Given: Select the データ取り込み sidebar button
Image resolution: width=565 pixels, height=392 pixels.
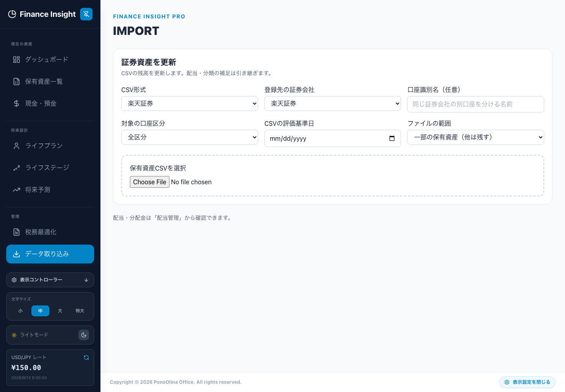Looking at the screenshot, I should point(50,254).
